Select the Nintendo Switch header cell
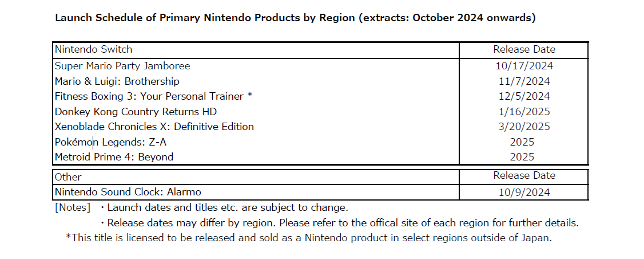This screenshot has width=644, height=259. 94,50
